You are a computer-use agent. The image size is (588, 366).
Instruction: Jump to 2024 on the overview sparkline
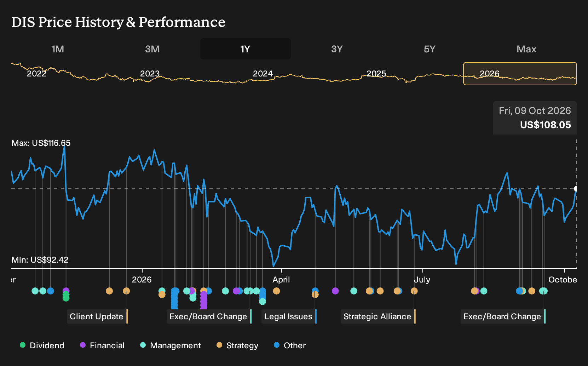point(263,74)
